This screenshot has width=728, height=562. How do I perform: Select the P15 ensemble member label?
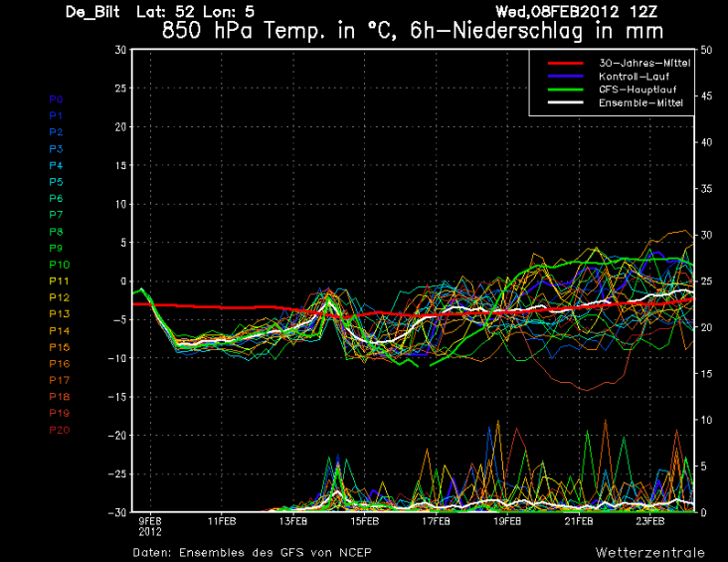(60, 347)
